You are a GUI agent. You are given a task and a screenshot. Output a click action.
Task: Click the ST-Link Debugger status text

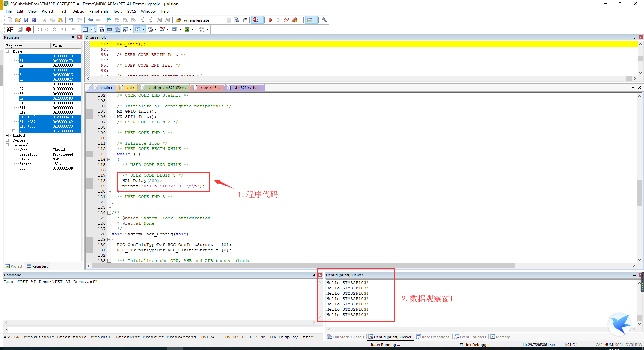tap(474, 345)
